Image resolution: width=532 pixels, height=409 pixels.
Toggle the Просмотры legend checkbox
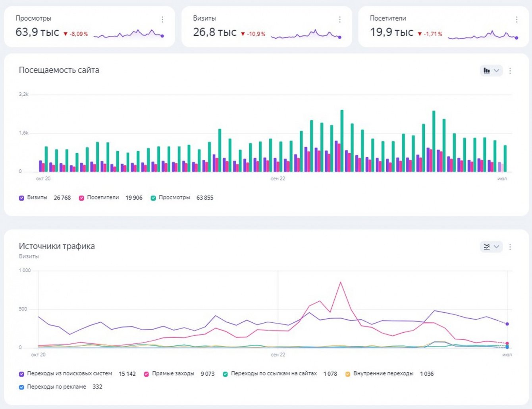click(x=153, y=198)
